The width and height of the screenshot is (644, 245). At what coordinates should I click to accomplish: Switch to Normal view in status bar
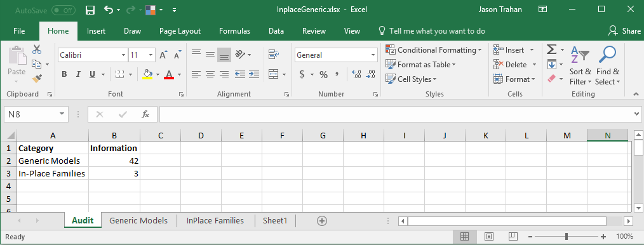pyautogui.click(x=464, y=236)
